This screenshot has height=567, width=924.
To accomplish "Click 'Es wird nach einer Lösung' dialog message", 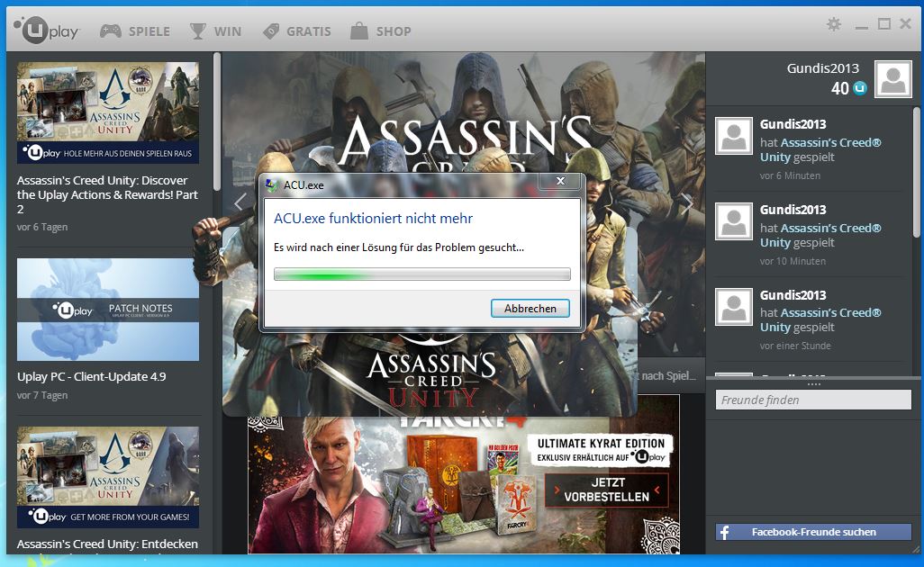I will point(398,247).
